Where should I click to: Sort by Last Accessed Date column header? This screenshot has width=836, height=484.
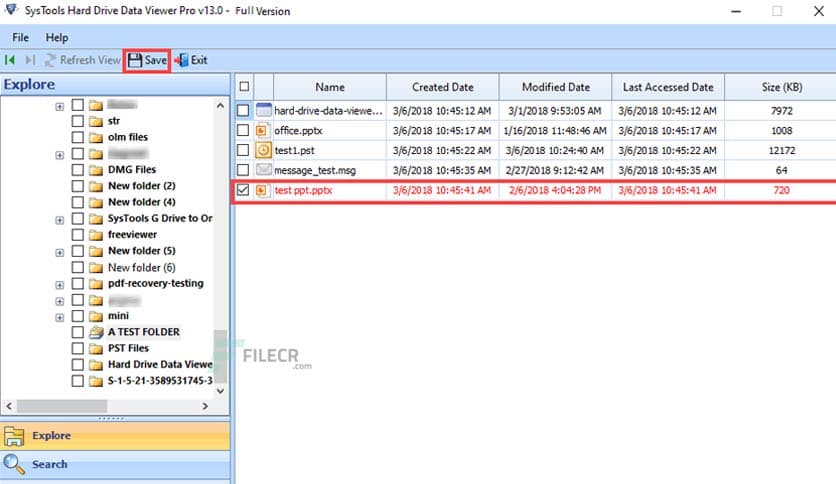tap(668, 87)
